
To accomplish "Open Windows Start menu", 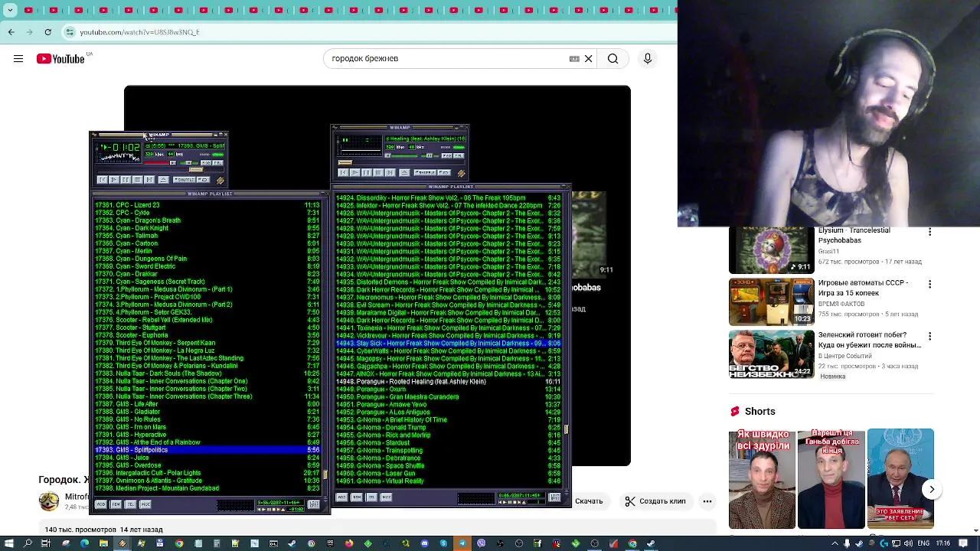I will (8, 543).
